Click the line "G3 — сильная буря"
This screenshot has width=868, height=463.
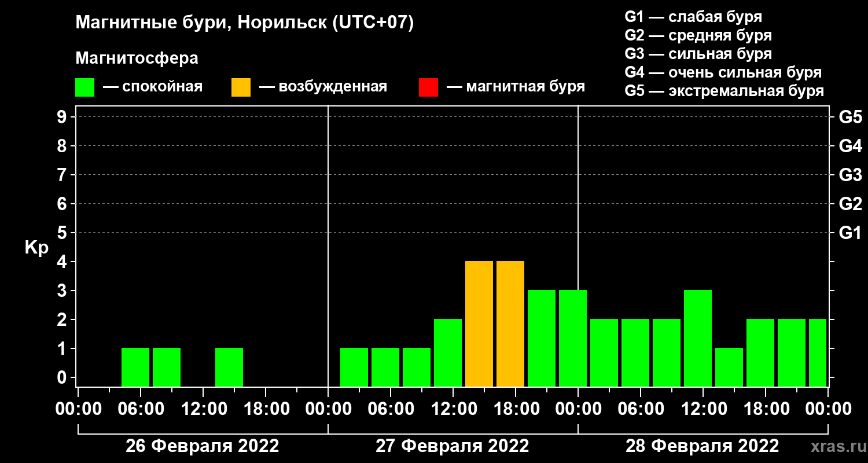pos(698,54)
